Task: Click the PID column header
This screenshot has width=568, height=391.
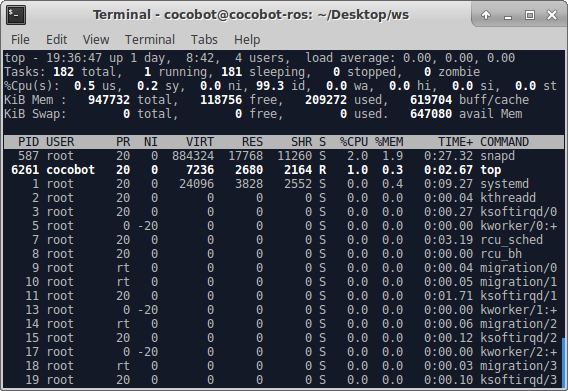Action: (x=28, y=142)
